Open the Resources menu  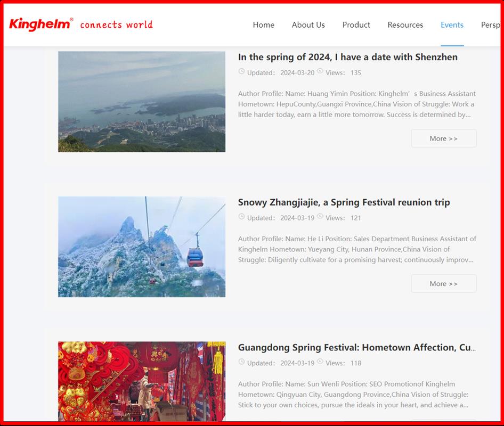[405, 24]
